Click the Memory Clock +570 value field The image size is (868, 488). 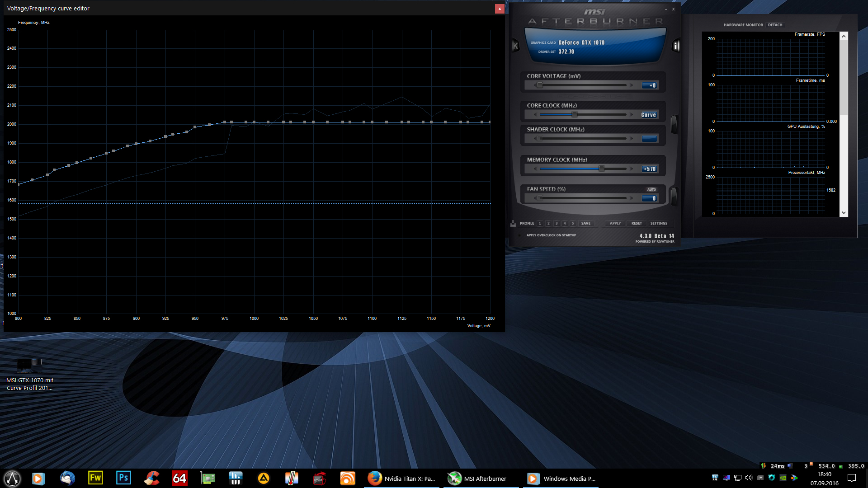[x=649, y=169]
